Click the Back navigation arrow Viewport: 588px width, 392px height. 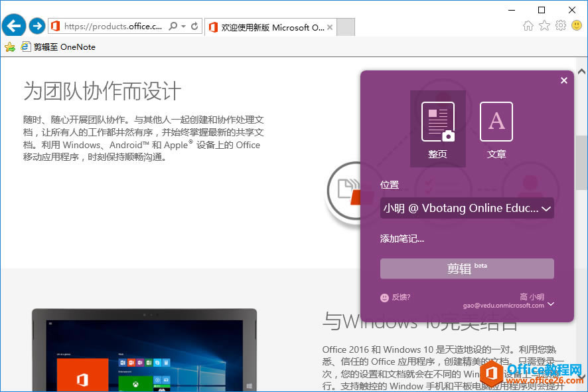pyautogui.click(x=13, y=25)
